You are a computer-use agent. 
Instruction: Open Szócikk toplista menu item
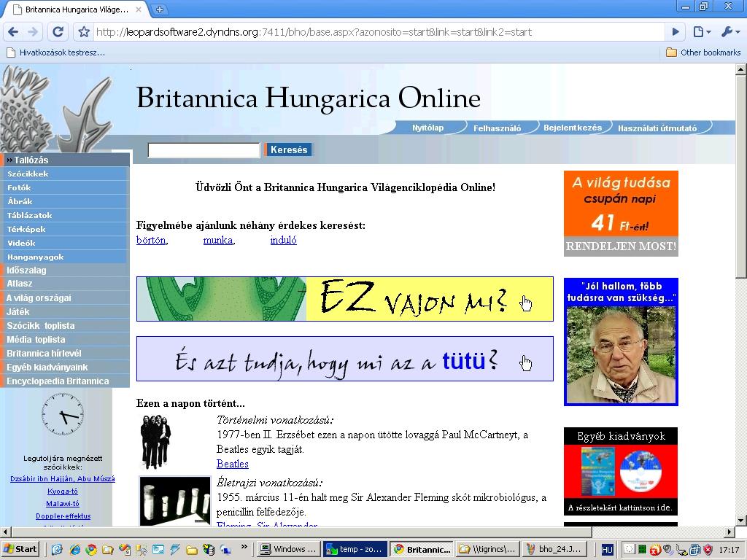65,325
